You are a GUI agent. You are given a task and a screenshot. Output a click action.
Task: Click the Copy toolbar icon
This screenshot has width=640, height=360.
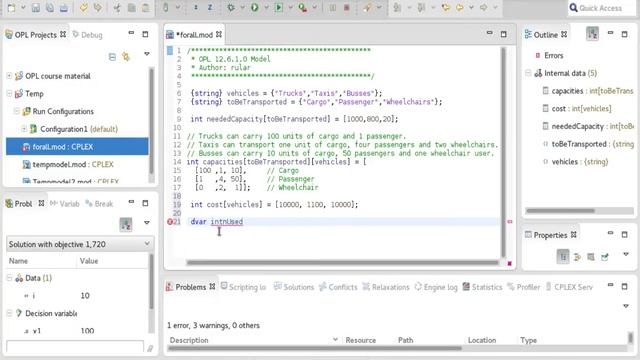pos(131,7)
